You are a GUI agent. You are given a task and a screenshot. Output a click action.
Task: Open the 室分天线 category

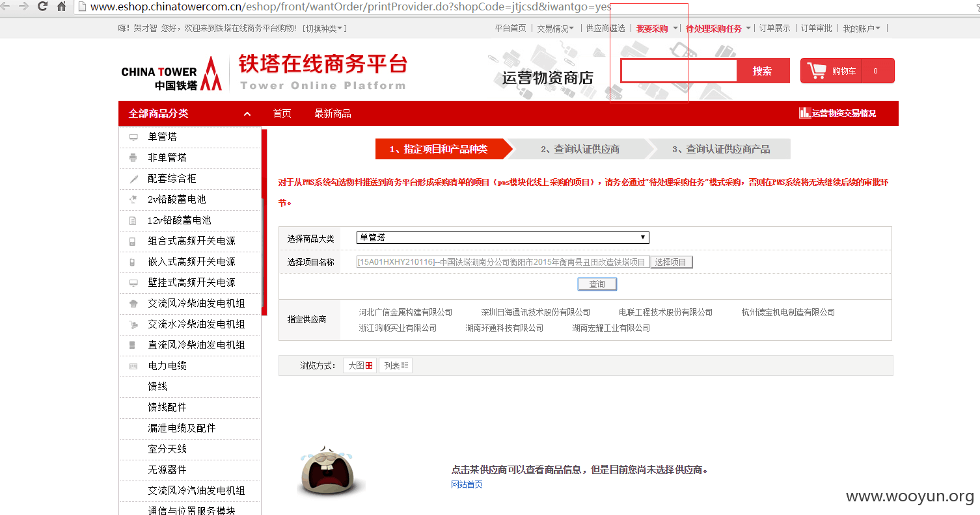point(167,449)
